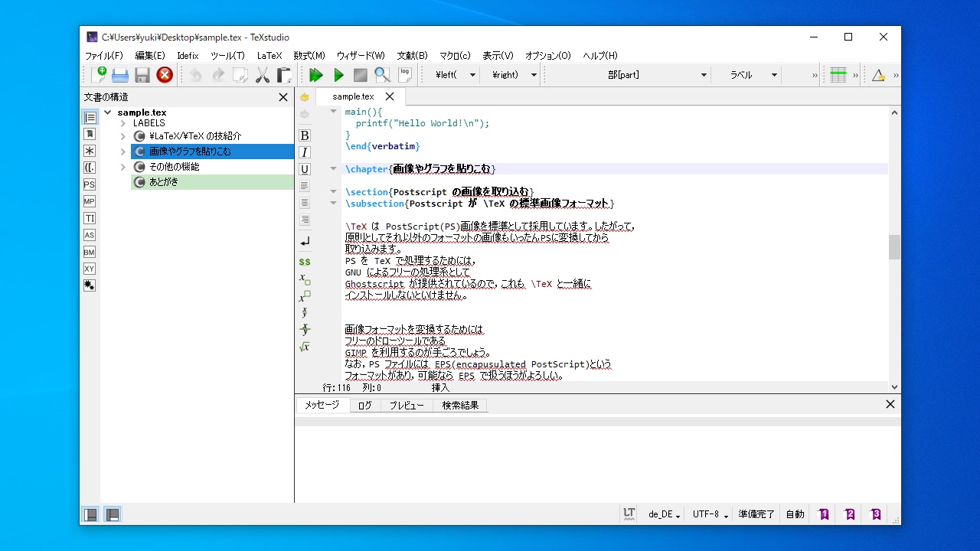Open the AS Asymptote panel in the sidebar
This screenshot has width=980, height=551.
pyautogui.click(x=90, y=235)
